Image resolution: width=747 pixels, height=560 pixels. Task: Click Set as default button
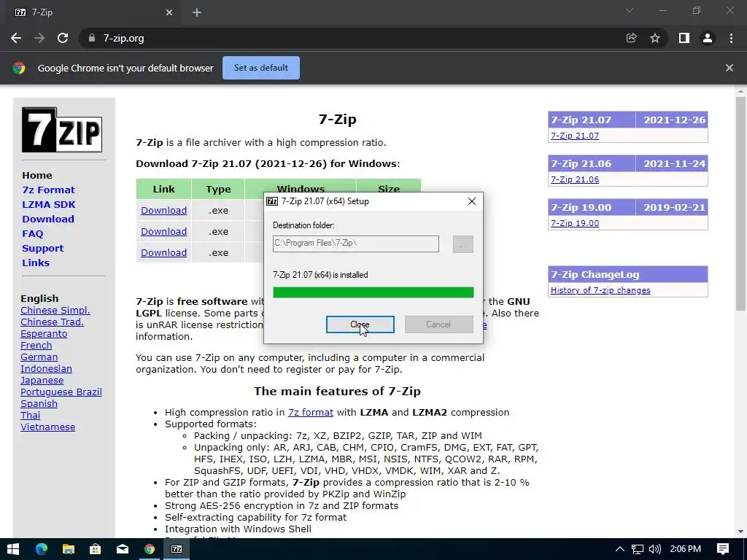pyautogui.click(x=261, y=68)
